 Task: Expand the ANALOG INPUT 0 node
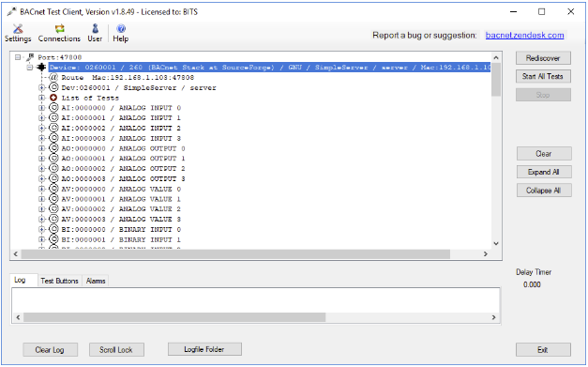41,108
